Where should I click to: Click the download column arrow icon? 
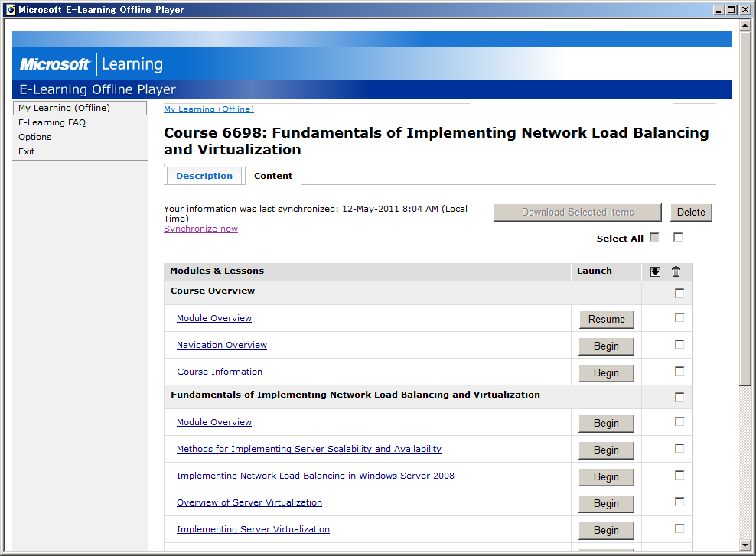coord(654,271)
